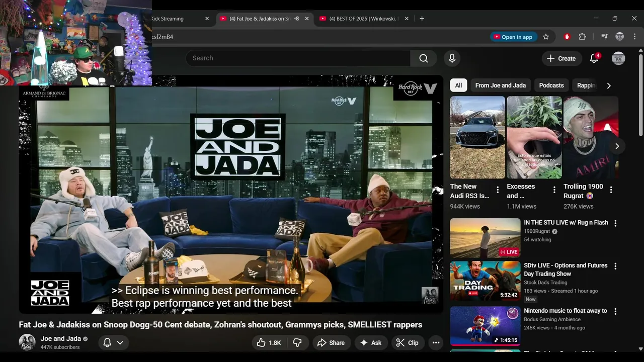Open a new browser tab

click(x=422, y=19)
